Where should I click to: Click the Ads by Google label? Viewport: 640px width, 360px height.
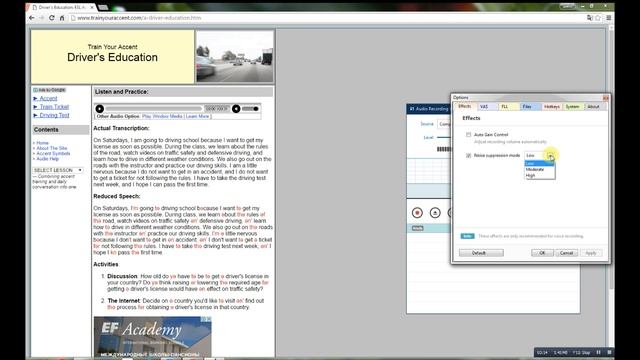pyautogui.click(x=49, y=90)
